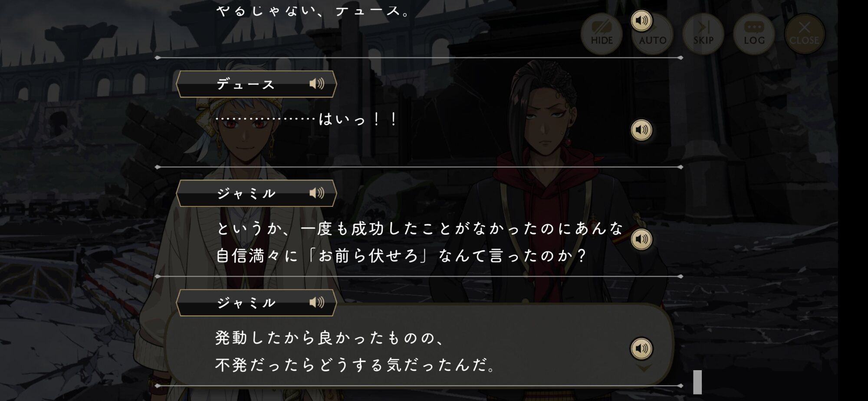The image size is (868, 401).
Task: Skip the story with the SKIP button
Action: click(x=703, y=34)
